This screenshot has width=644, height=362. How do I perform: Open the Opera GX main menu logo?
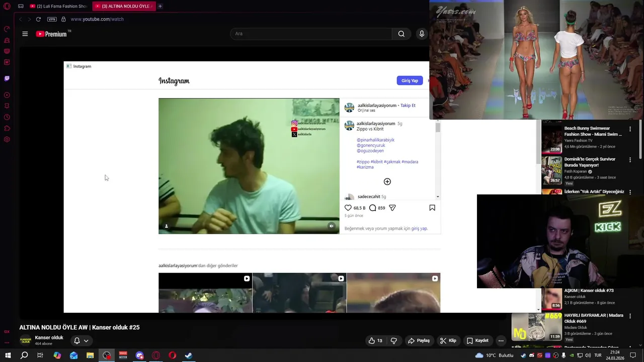7,6
